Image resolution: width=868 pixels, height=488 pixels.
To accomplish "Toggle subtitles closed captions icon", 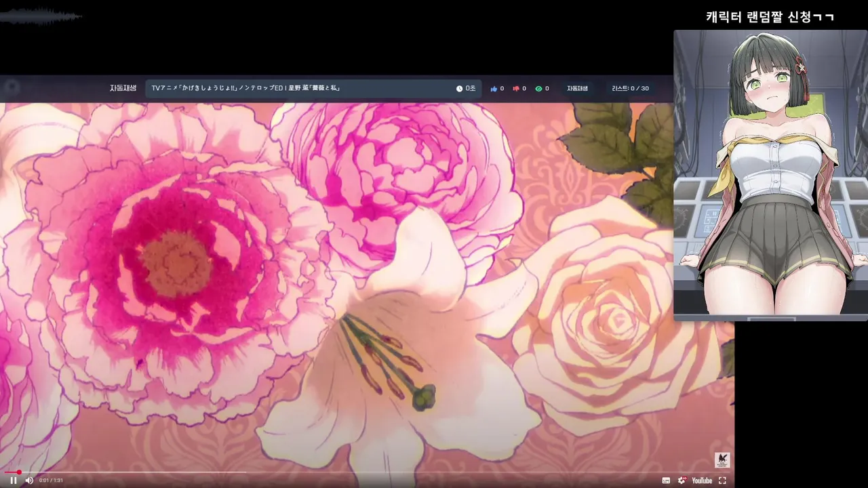I will 666,481.
